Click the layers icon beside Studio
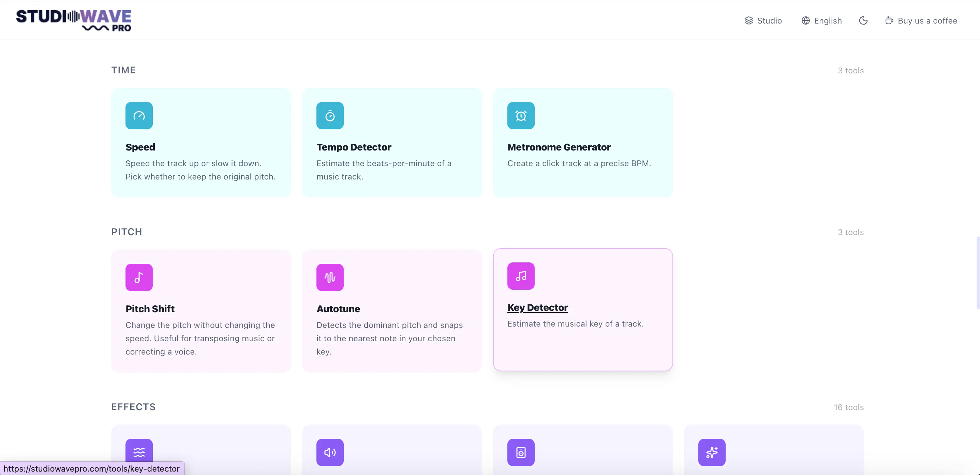980x475 pixels. (x=748, y=20)
